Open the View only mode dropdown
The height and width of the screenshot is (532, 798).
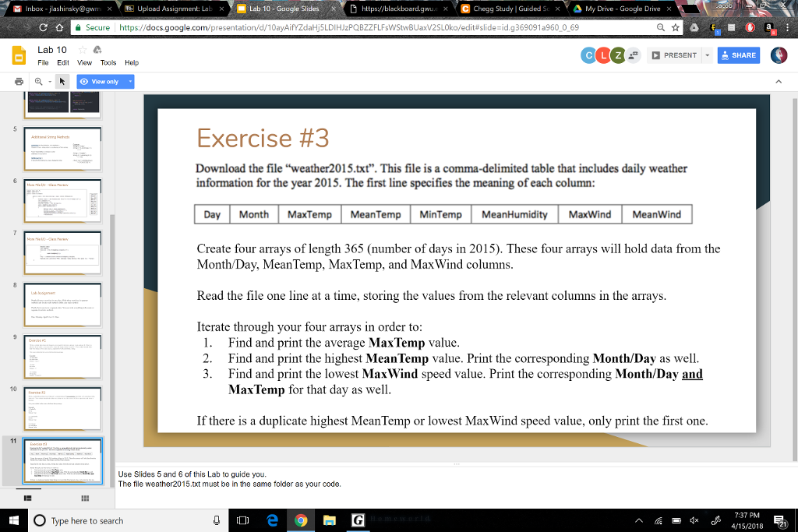pos(130,81)
